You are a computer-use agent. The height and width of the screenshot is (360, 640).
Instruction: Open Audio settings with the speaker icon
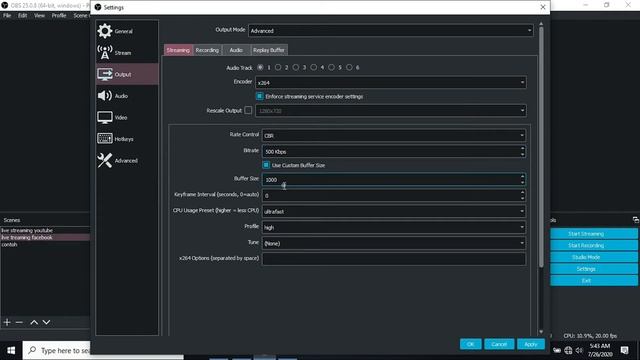(x=105, y=96)
